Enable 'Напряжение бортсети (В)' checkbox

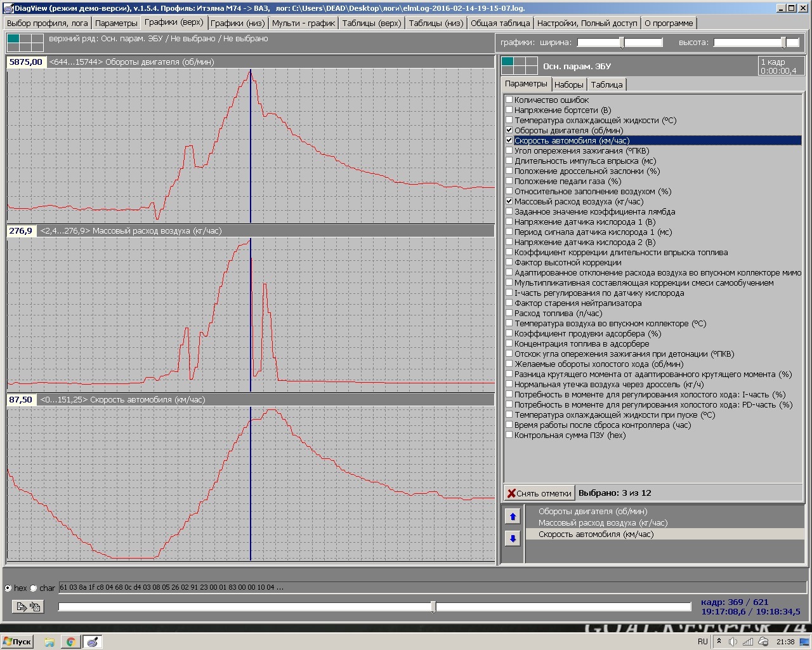pos(509,110)
